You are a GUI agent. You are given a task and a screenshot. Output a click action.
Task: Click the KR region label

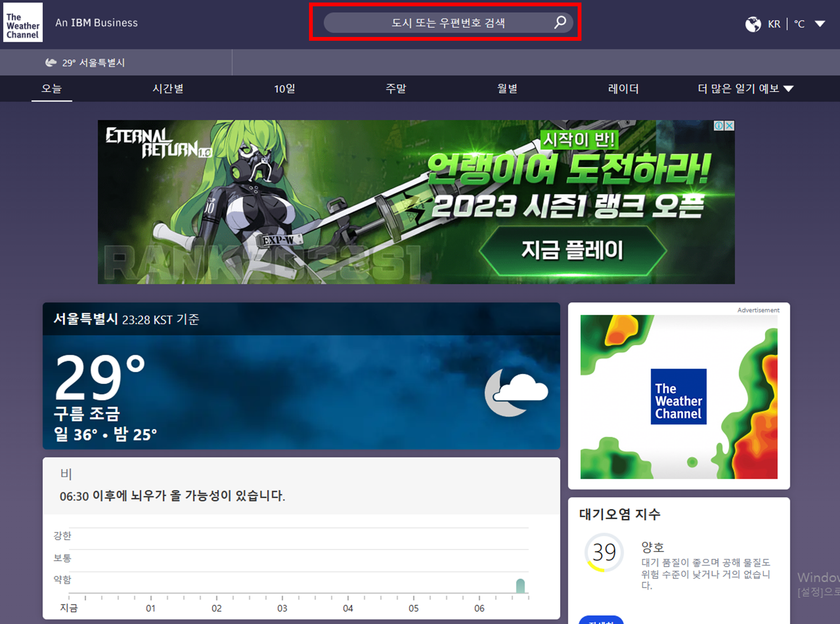[x=774, y=24]
